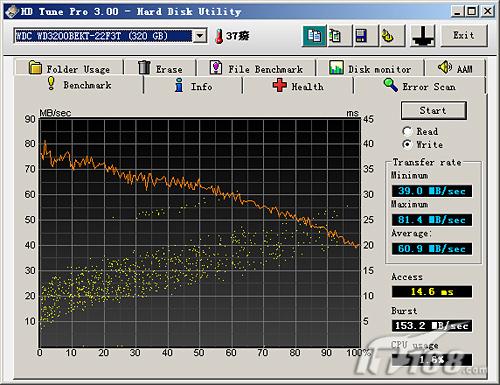Open the Health tab
This screenshot has height=385, width=500.
298,86
